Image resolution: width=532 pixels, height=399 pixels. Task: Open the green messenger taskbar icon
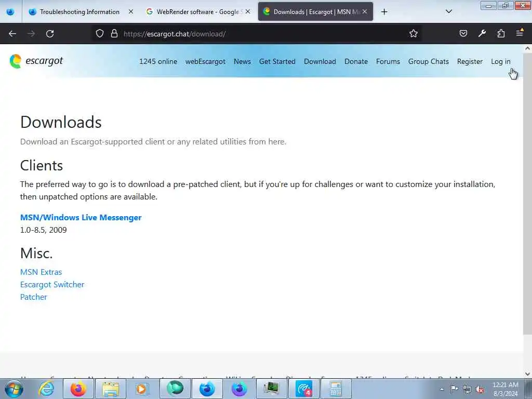point(175,389)
